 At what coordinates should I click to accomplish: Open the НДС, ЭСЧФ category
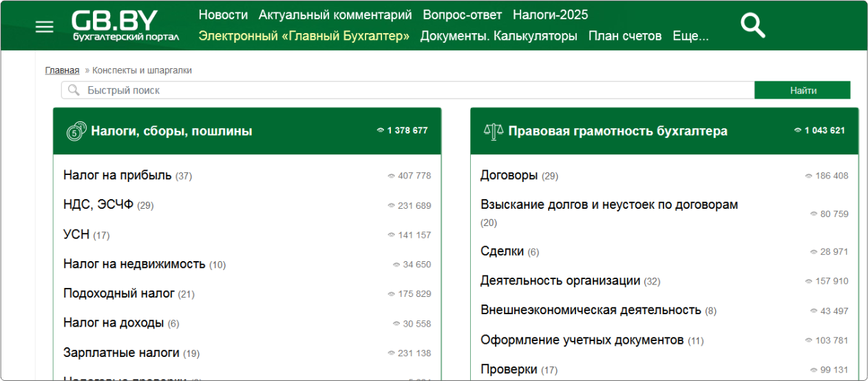pyautogui.click(x=98, y=205)
